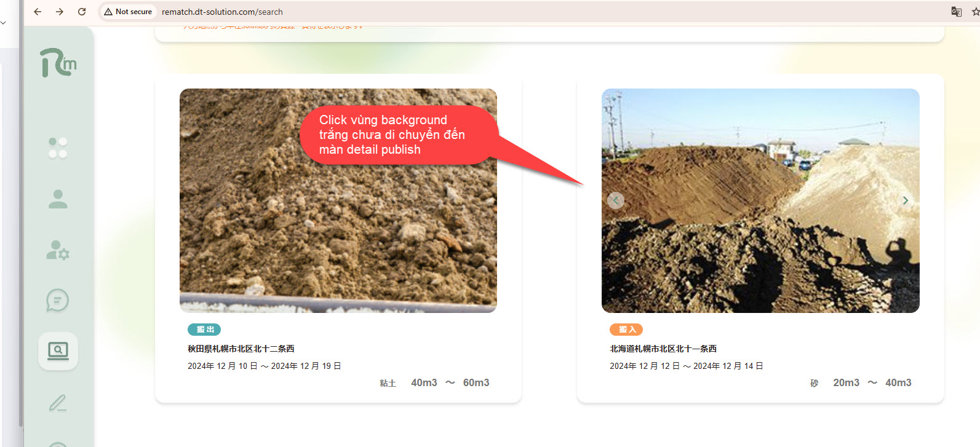
Task: Select the search monitor icon in sidebar
Action: [58, 351]
